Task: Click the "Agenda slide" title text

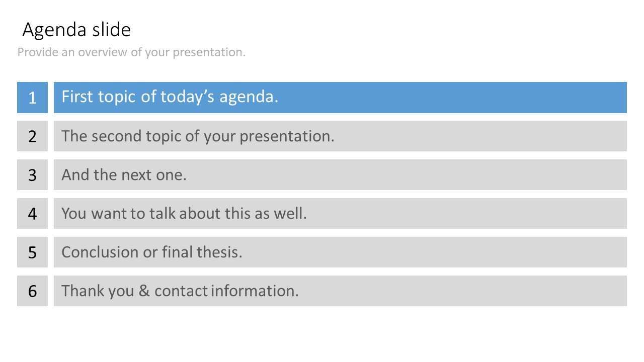Action: 76,30
